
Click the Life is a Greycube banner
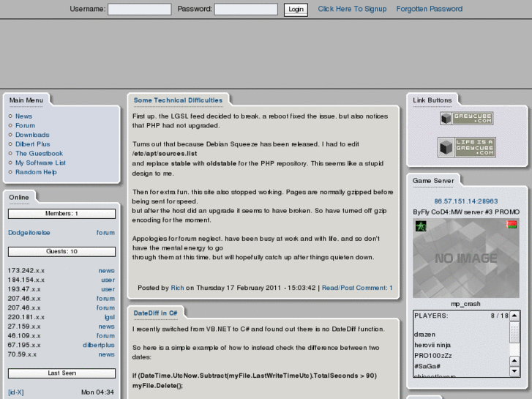[467, 147]
